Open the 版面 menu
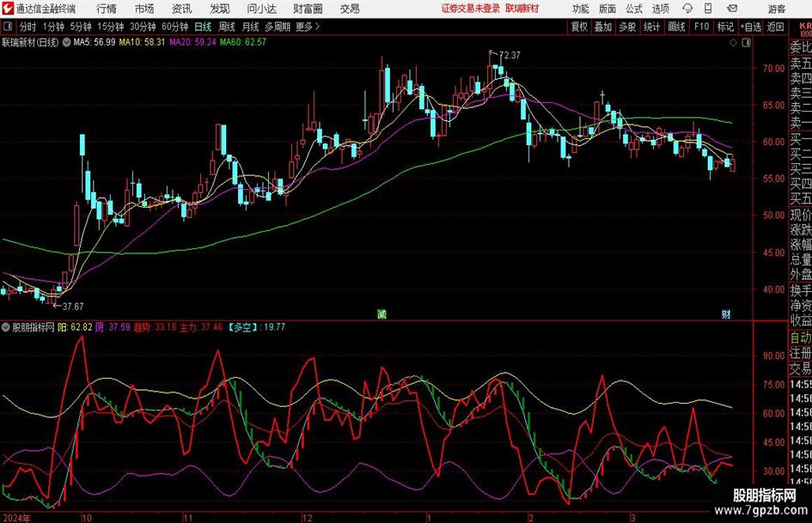Image resolution: width=812 pixels, height=523 pixels. [607, 9]
